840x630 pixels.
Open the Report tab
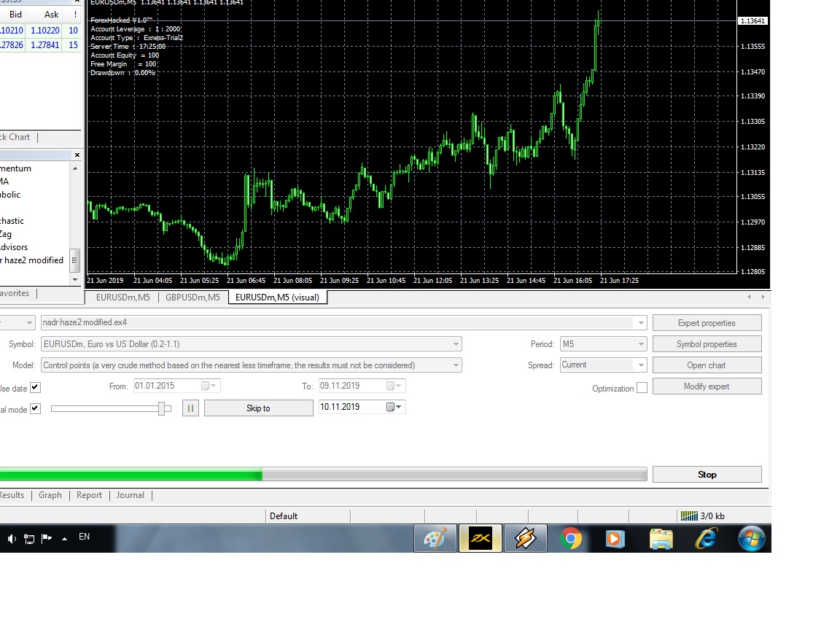pos(89,495)
